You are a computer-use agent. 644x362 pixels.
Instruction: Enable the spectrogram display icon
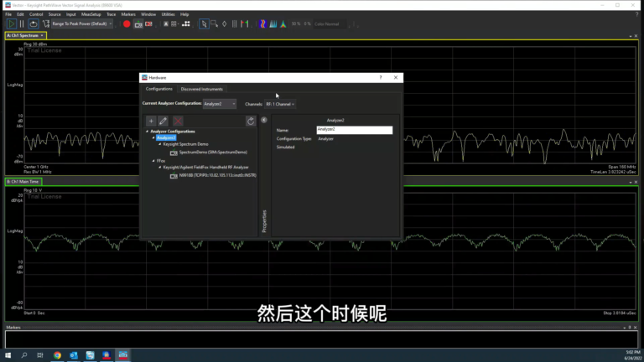[262, 23]
